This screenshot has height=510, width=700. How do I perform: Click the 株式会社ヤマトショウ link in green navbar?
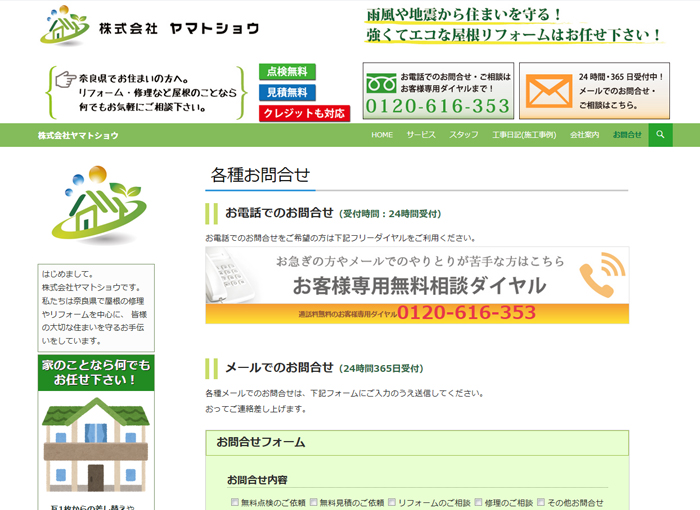click(78, 135)
